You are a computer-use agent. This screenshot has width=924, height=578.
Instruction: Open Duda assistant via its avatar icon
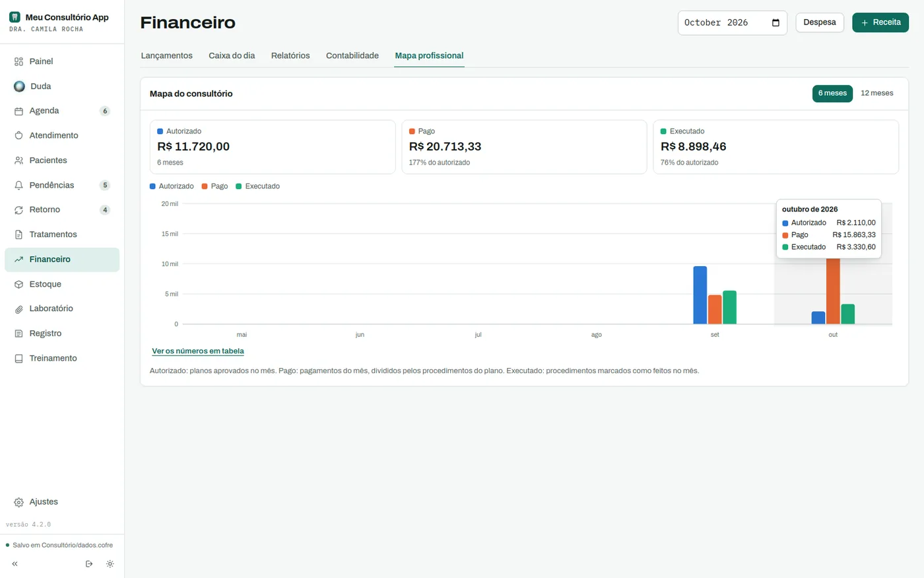tap(19, 87)
